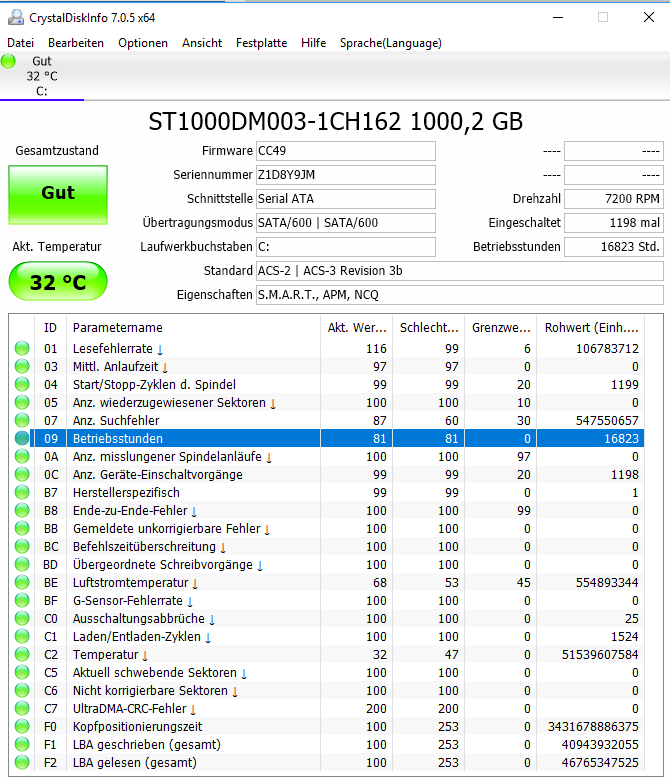The image size is (670, 778).
Task: Click the green Gut health status button
Action: point(58,194)
